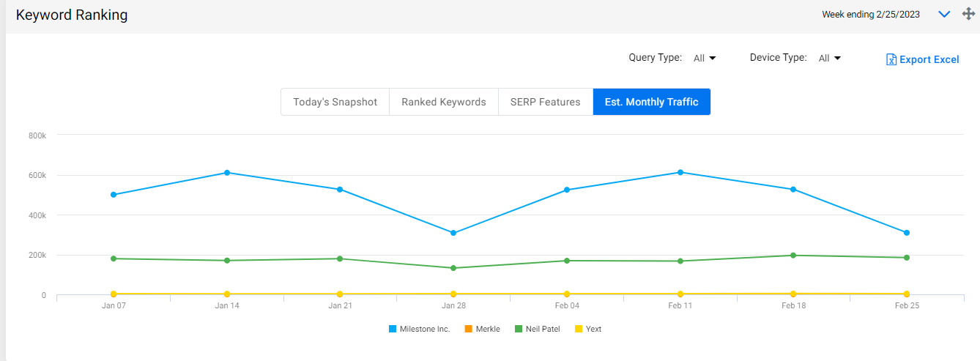Viewport: 980px width, 361px height.
Task: Click the Export Excel link text
Action: (929, 59)
